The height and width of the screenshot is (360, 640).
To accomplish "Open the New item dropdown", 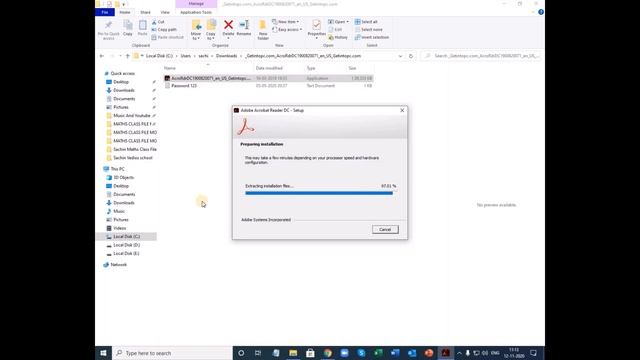I will [x=286, y=22].
